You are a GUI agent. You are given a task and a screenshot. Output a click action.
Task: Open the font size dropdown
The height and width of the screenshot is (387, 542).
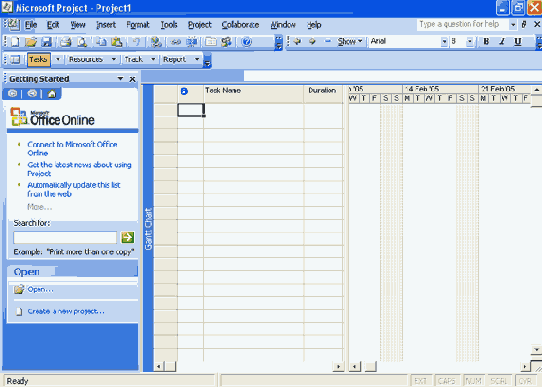[469, 42]
